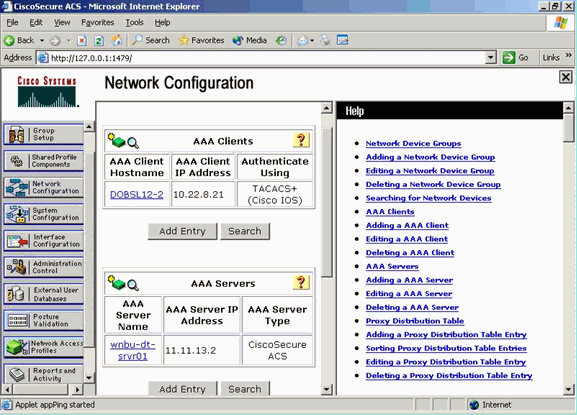Click the Print toolbar icon
The height and width of the screenshot is (415, 577).
tap(325, 40)
